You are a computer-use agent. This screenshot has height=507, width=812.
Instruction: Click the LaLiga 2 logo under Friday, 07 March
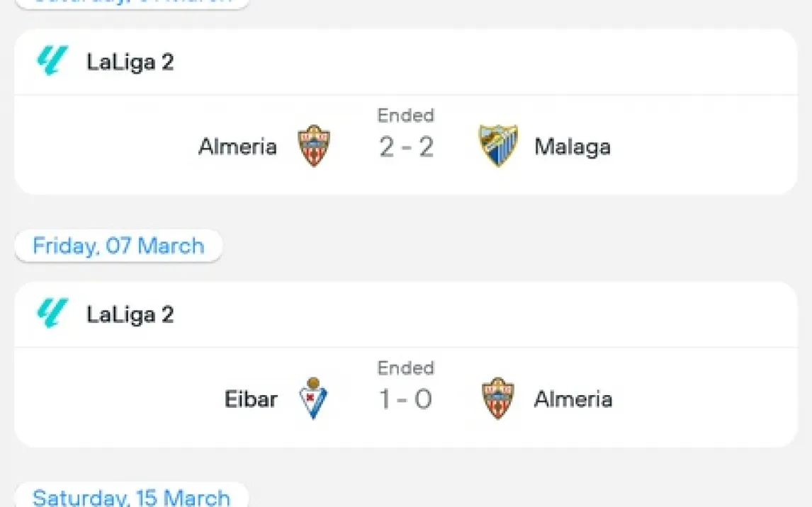[52, 314]
